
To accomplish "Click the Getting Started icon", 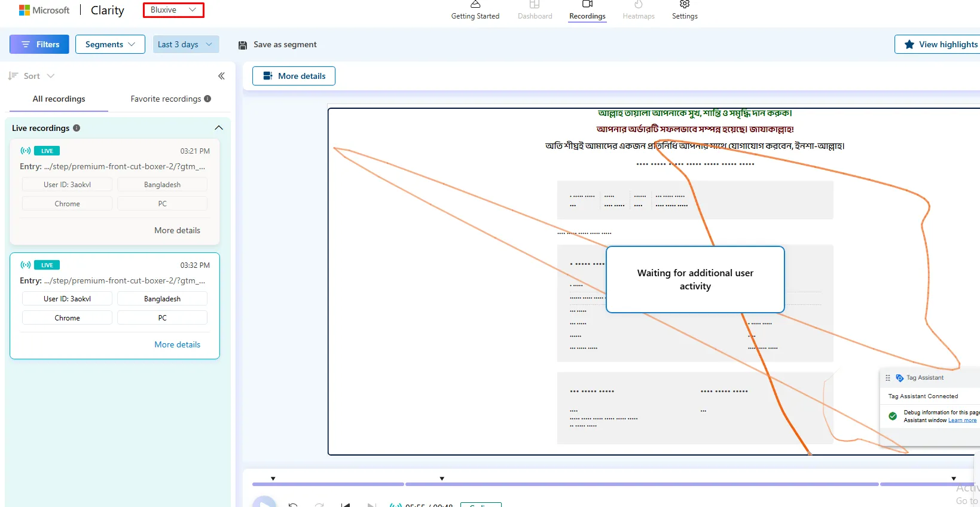I will 475,5.
